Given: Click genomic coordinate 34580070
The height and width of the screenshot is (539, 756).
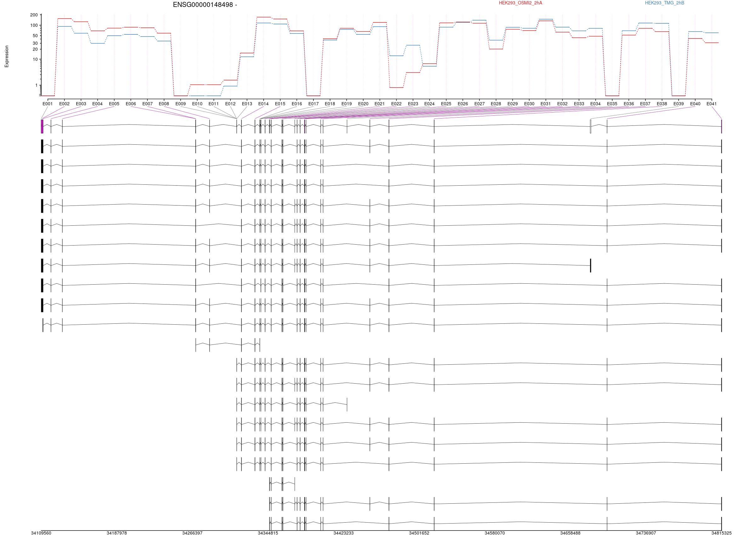Looking at the screenshot, I should (x=495, y=533).
